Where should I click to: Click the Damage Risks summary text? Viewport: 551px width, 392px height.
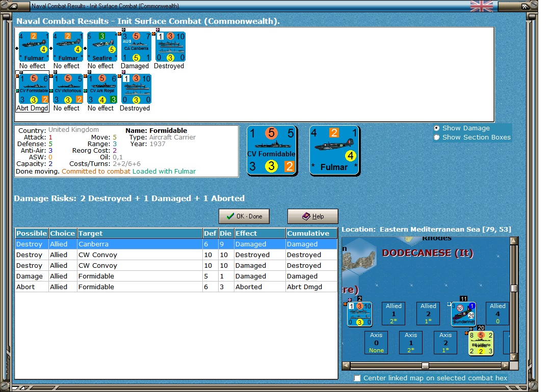[x=129, y=198]
